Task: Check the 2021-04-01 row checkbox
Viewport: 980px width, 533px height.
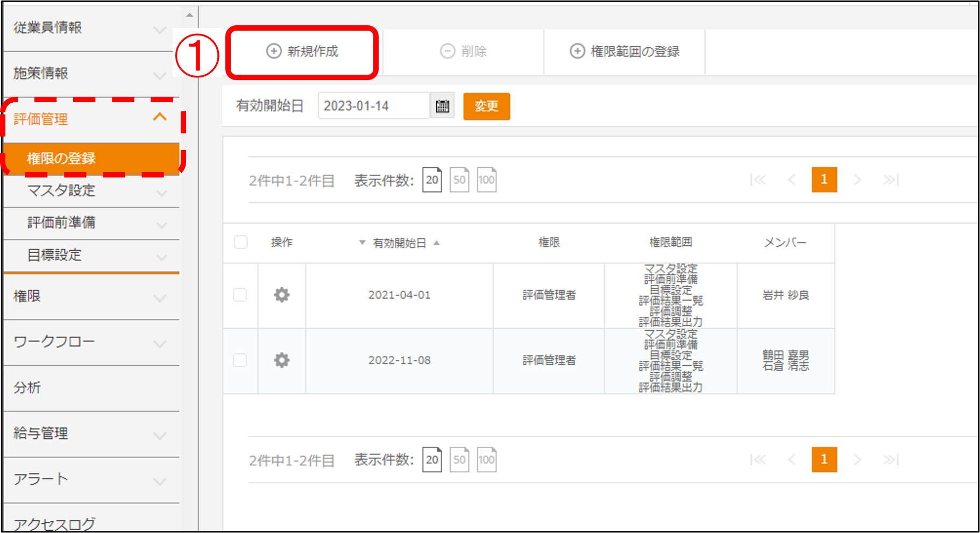Action: coord(240,295)
